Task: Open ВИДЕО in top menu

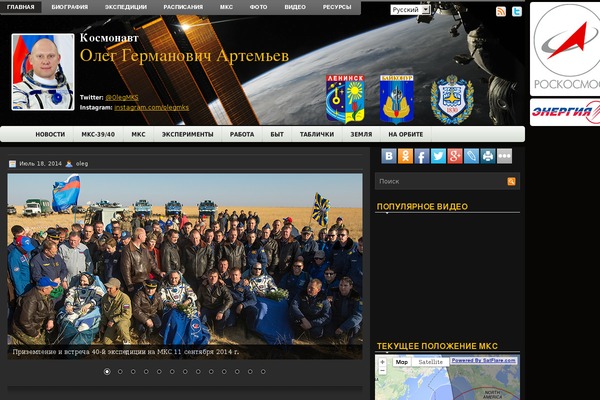Action: pyautogui.click(x=295, y=7)
